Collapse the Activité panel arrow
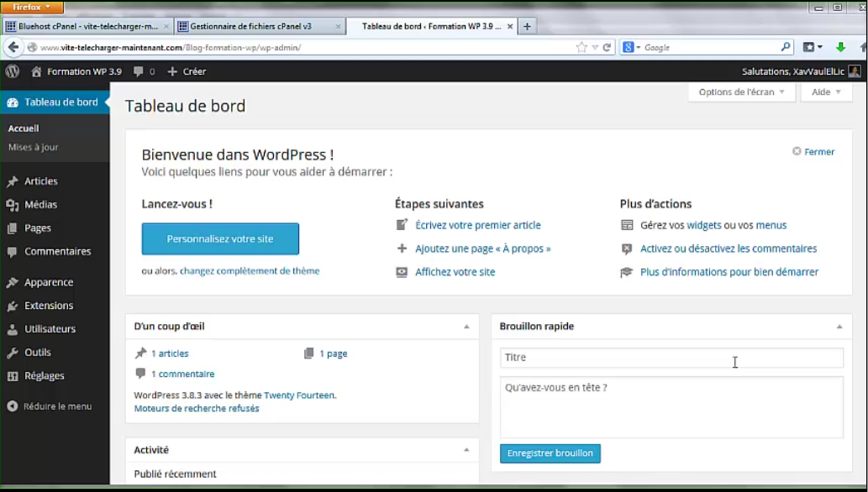 pyautogui.click(x=466, y=450)
